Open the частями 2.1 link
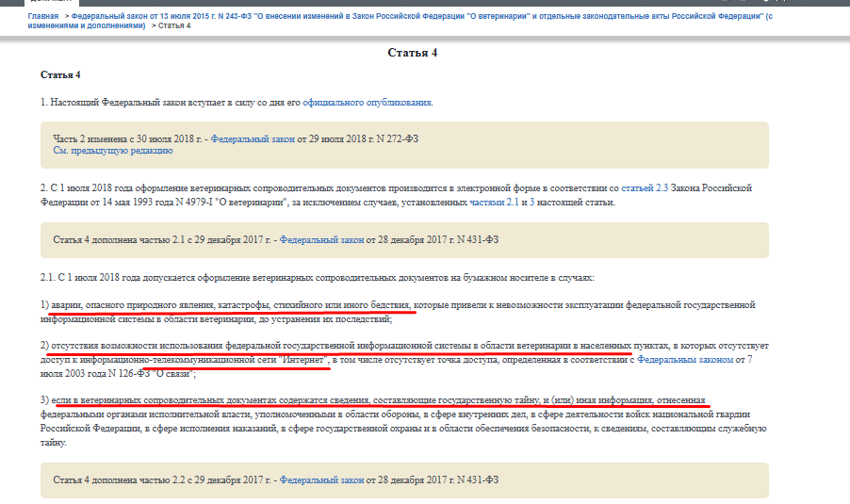 tap(494, 203)
